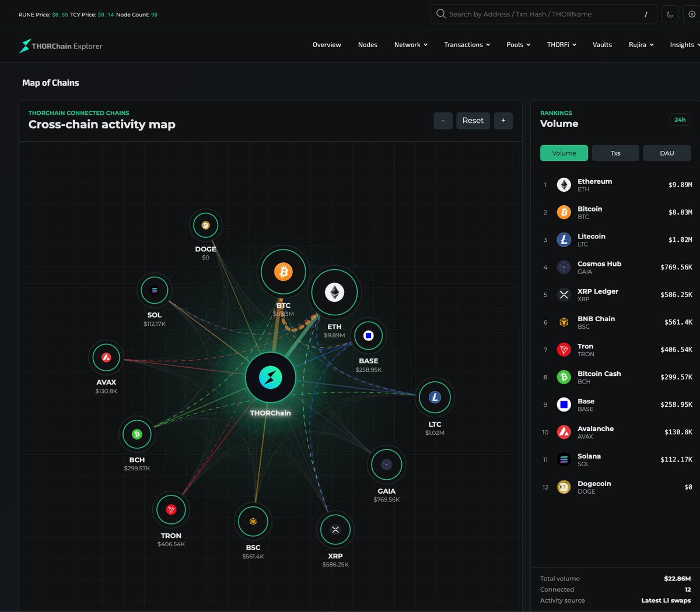Open the Nodes page
The image size is (700, 612).
(x=367, y=45)
